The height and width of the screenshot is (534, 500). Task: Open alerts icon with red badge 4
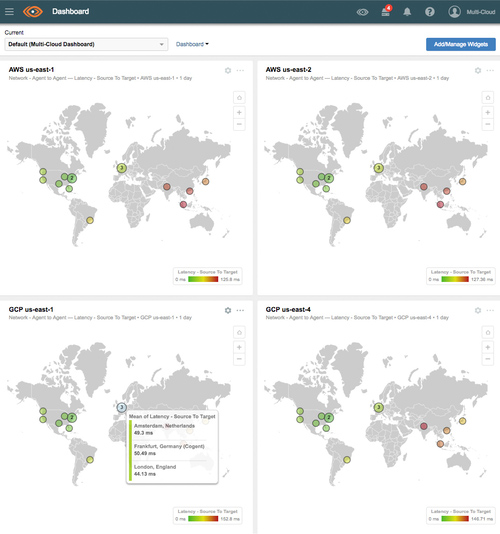[386, 11]
